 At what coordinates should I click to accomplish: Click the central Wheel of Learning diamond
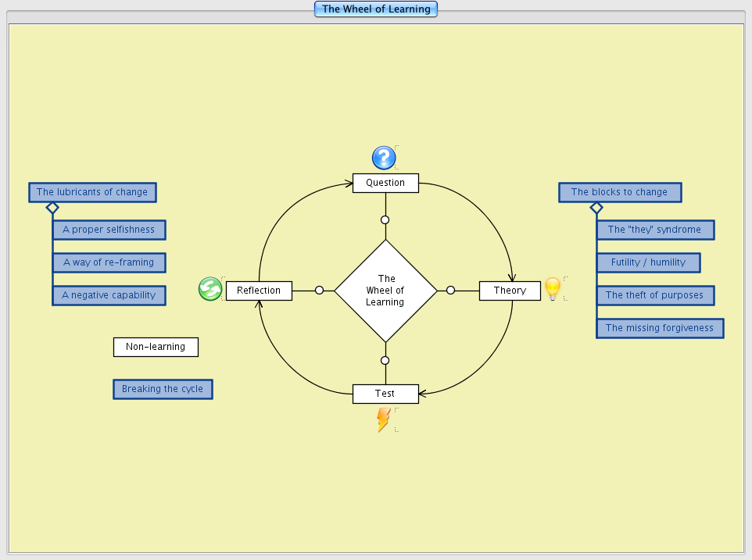pos(386,291)
